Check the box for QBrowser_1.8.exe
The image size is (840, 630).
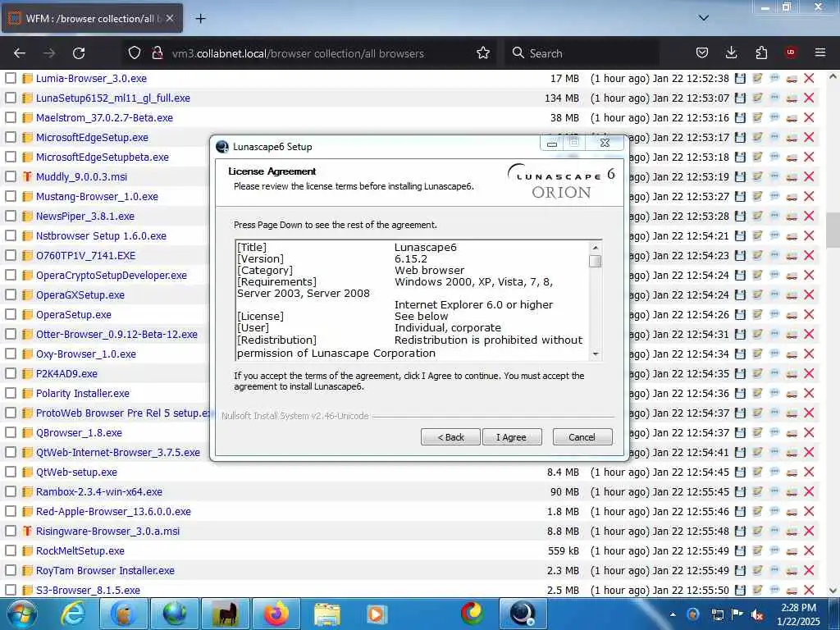click(x=11, y=432)
